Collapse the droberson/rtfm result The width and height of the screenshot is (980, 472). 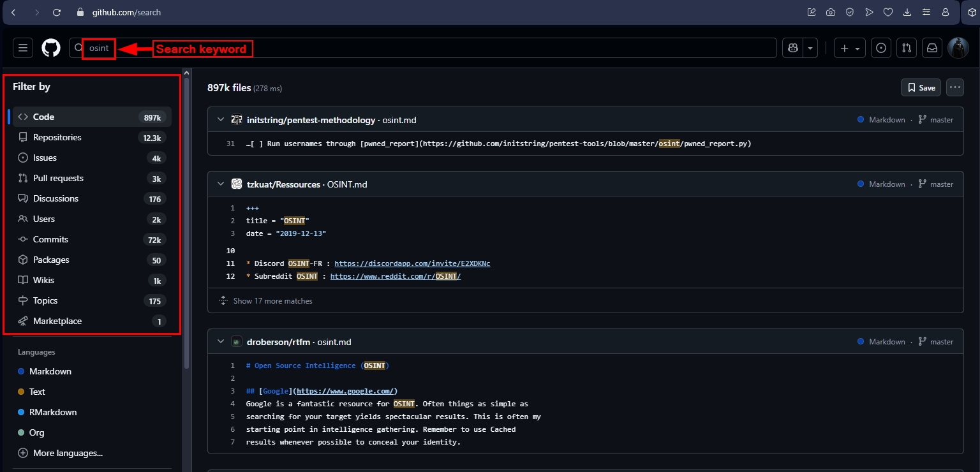(x=221, y=342)
